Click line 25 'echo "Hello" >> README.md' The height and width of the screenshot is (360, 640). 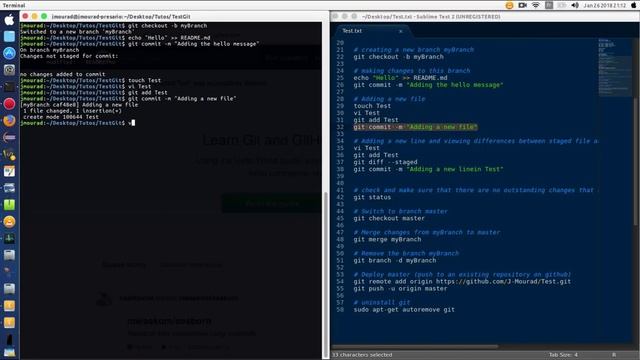[400, 78]
